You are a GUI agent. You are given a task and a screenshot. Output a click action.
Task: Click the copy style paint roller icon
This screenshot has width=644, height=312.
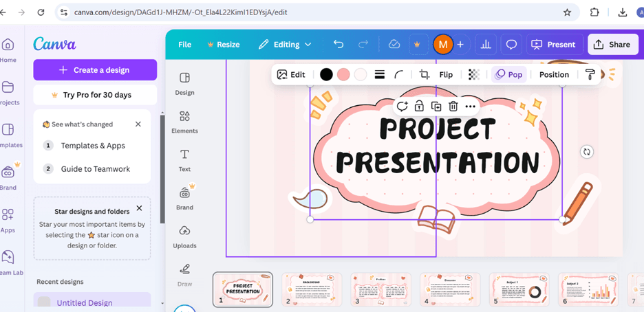(x=590, y=75)
